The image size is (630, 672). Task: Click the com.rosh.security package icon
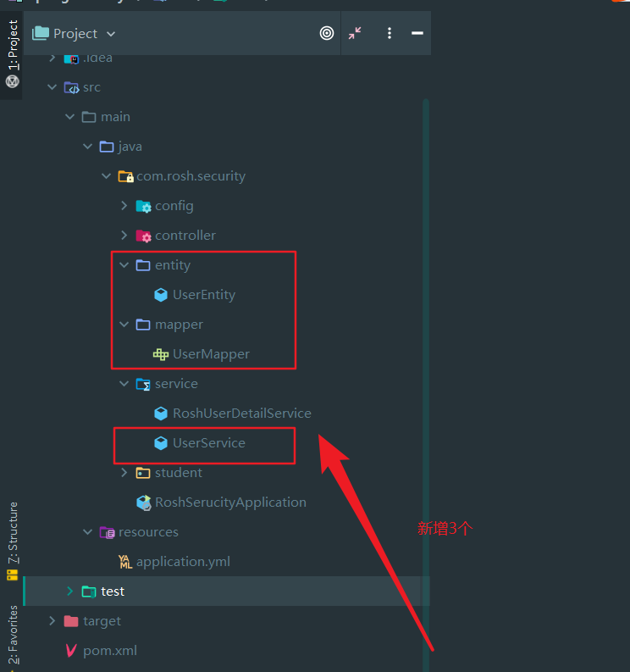125,176
